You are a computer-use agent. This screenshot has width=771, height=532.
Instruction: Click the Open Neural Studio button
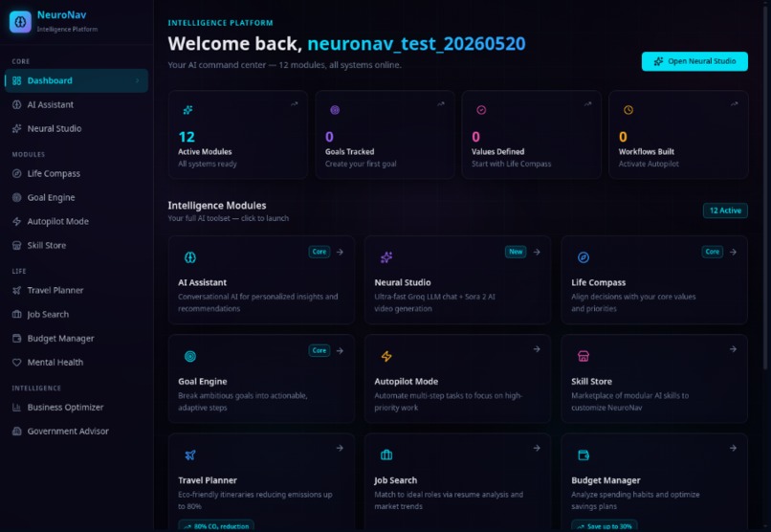694,61
